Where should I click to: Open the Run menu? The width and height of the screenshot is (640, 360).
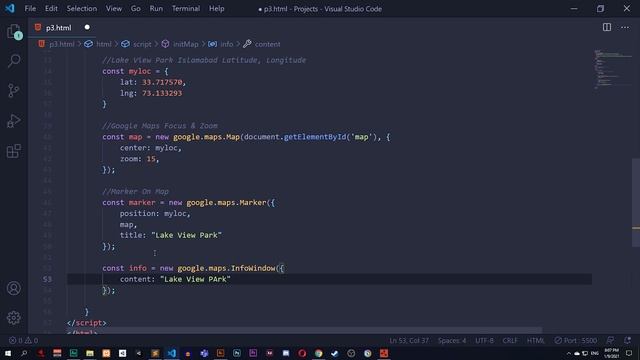(x=156, y=9)
